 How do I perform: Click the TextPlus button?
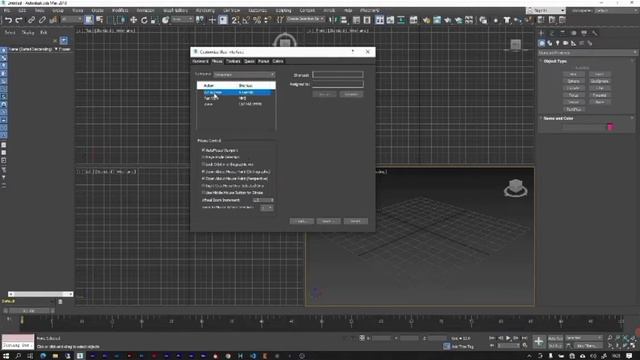(573, 109)
